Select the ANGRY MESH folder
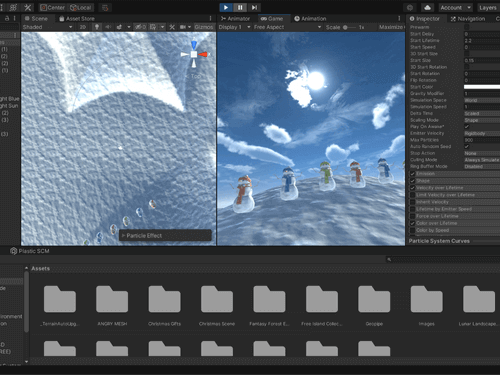The height and width of the screenshot is (375, 500). (x=112, y=306)
